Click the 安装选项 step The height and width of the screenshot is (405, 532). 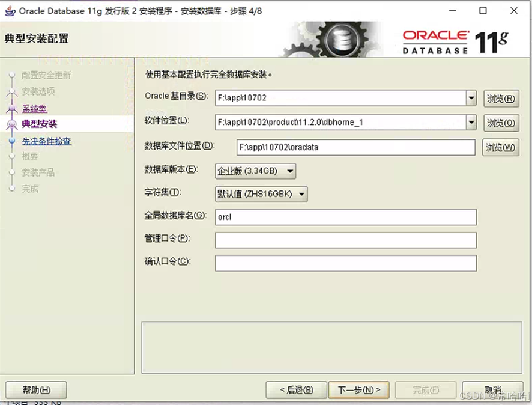pyautogui.click(x=38, y=91)
